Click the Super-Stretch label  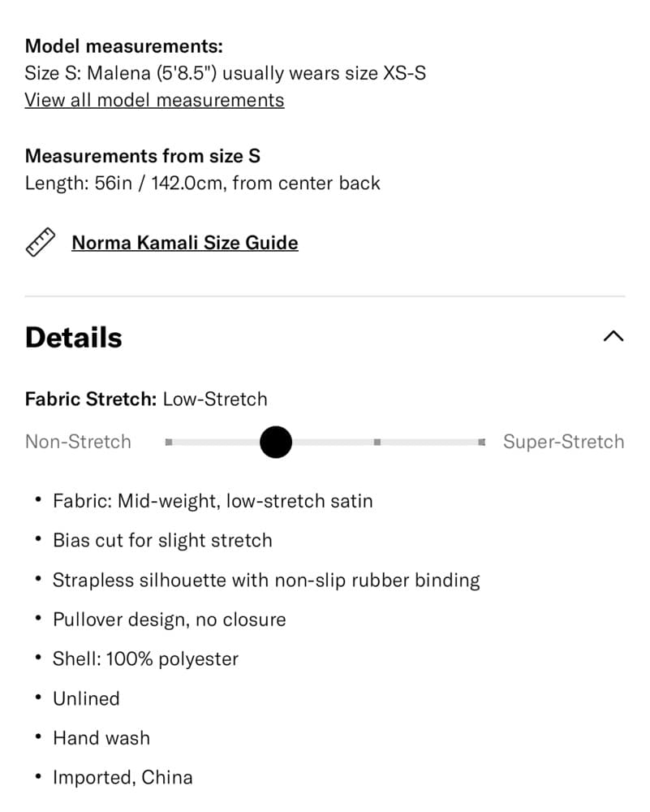563,442
